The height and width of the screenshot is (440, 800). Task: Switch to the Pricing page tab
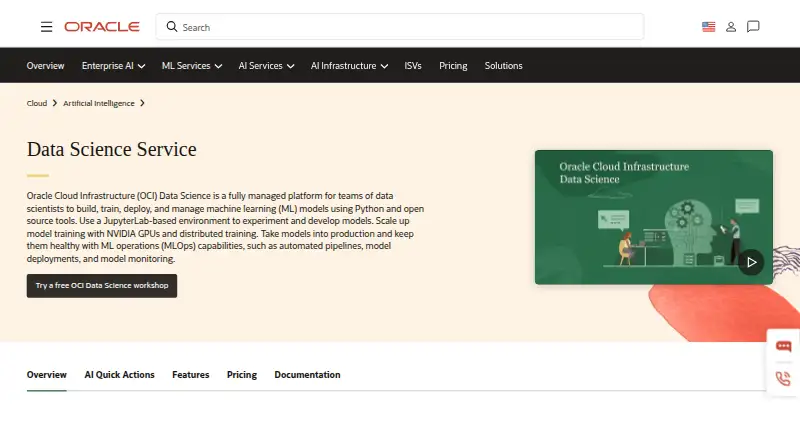[x=242, y=375]
